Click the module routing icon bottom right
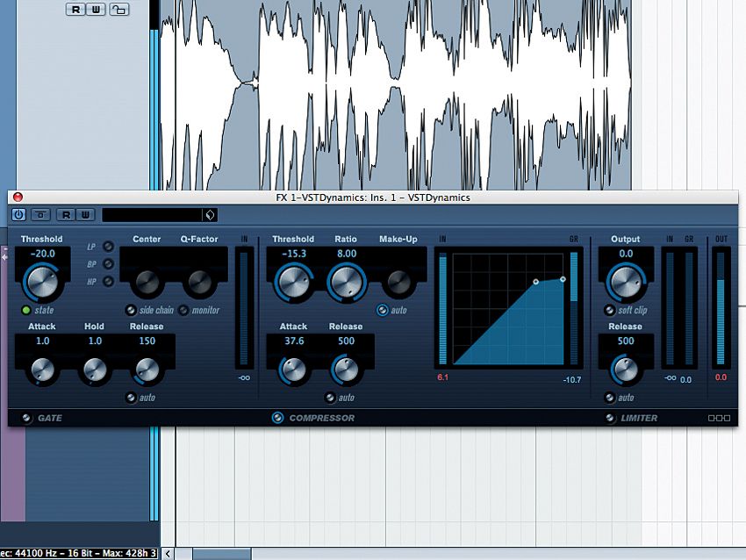Image resolution: width=746 pixels, height=560 pixels. (x=719, y=418)
